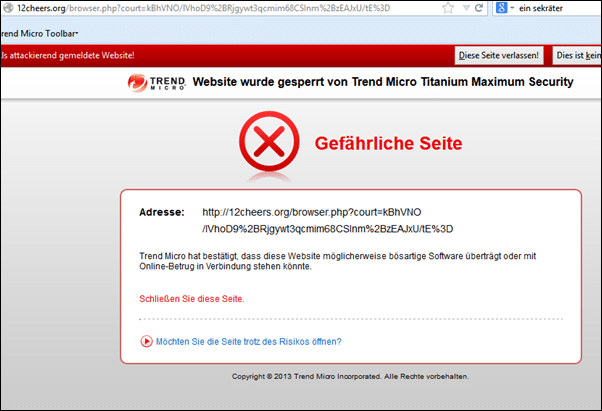The height and width of the screenshot is (411, 602).
Task: Click the Trend Micro logo
Action: pyautogui.click(x=157, y=83)
